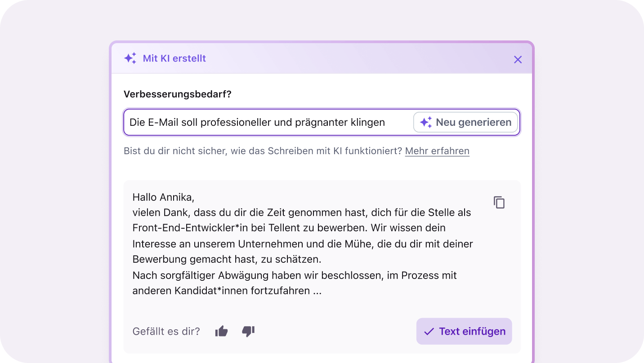This screenshot has width=644, height=363.
Task: Give a thumbs down to the text
Action: coord(248,332)
